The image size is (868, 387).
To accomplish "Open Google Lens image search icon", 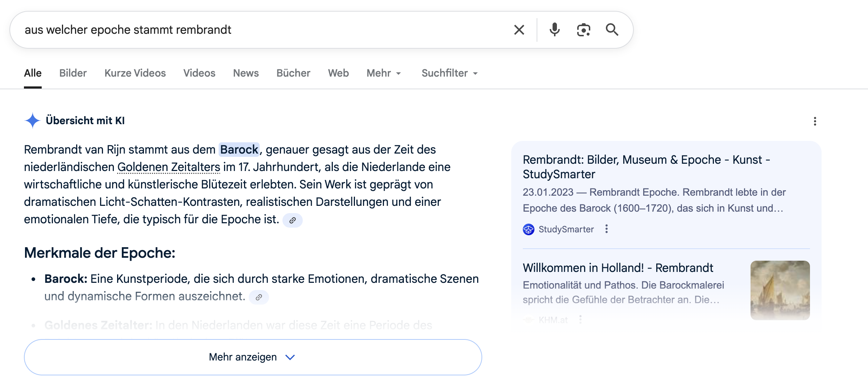I will coord(583,30).
